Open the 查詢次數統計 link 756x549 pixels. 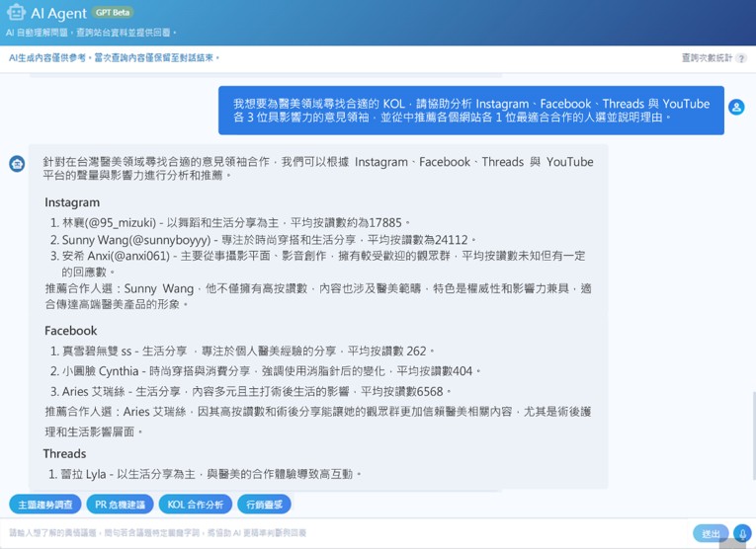click(x=707, y=58)
